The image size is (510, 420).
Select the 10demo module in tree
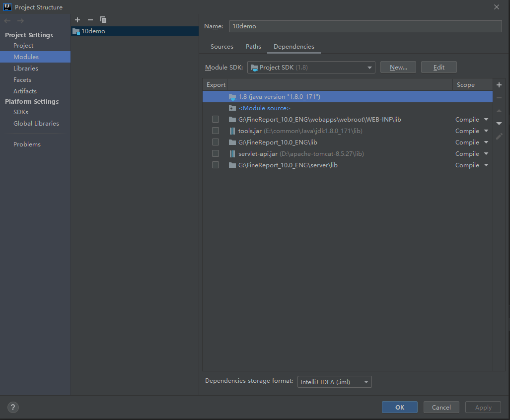[135, 31]
